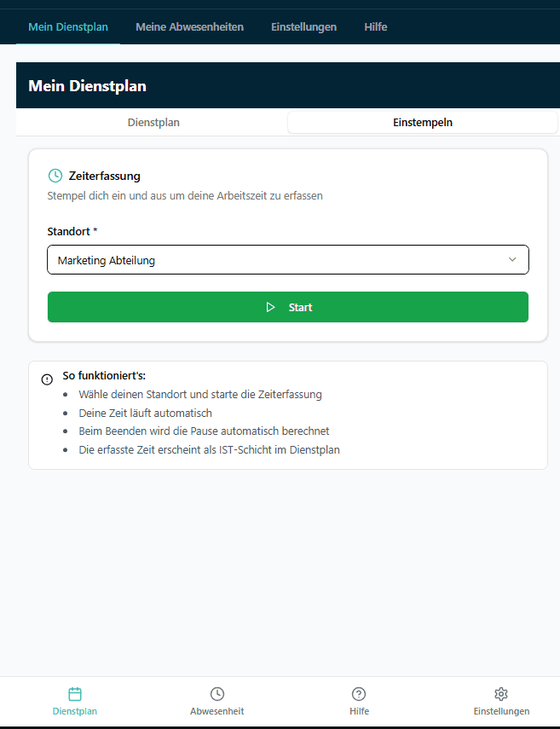The image size is (560, 729).
Task: Click the clock icon above Abwesenheit
Action: point(216,693)
